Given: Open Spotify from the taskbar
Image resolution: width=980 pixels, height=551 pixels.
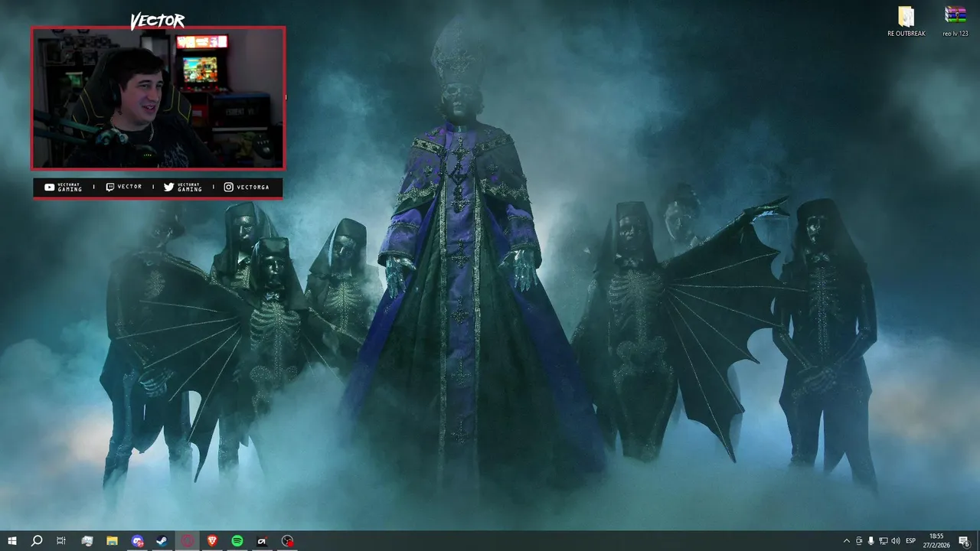Looking at the screenshot, I should (x=237, y=541).
